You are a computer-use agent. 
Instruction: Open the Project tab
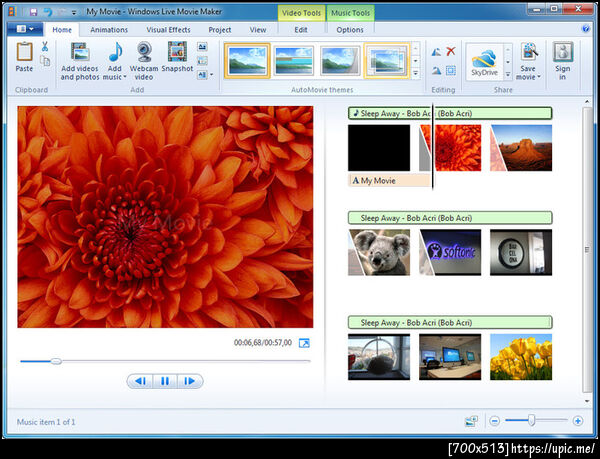tap(220, 29)
